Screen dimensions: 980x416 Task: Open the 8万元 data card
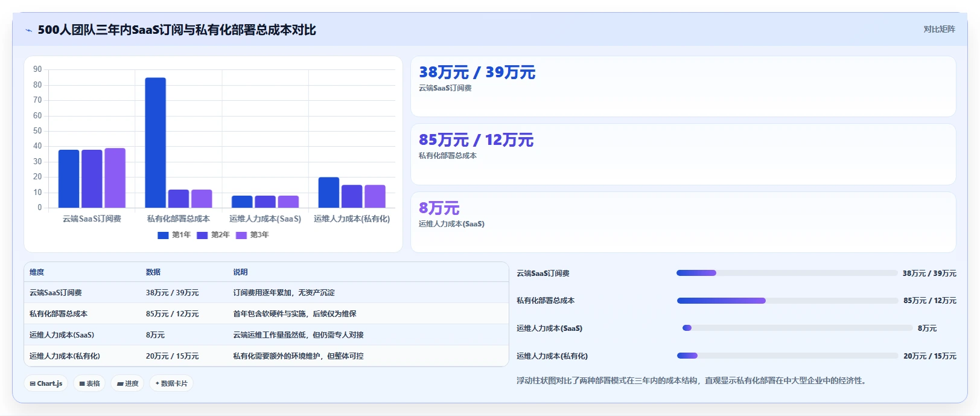pyautogui.click(x=683, y=222)
